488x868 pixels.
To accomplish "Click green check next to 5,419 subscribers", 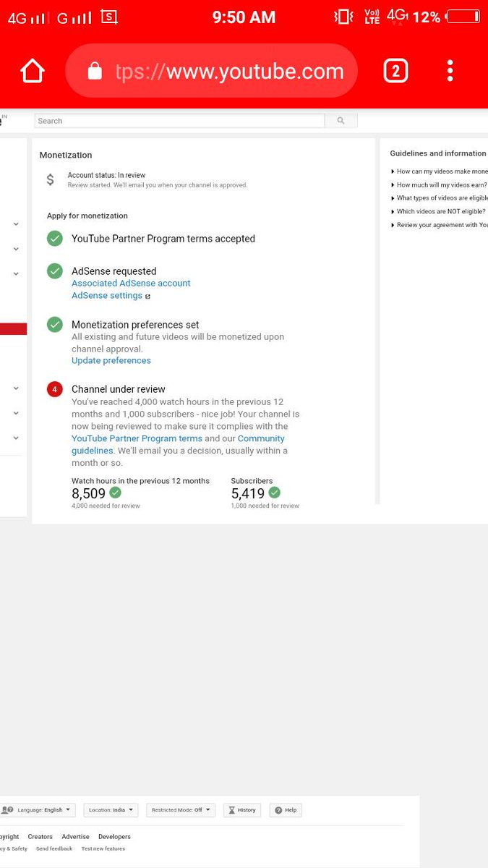I will [274, 493].
